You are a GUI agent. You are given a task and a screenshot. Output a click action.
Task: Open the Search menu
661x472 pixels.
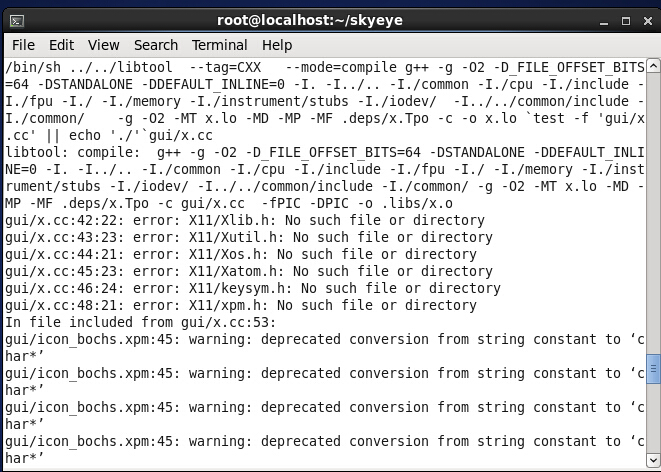pyautogui.click(x=156, y=45)
